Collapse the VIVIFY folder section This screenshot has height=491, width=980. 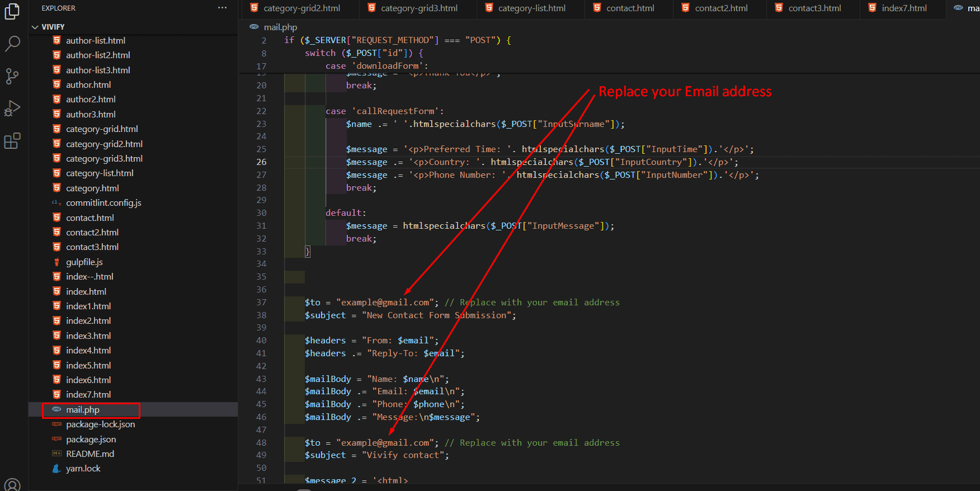pos(53,27)
